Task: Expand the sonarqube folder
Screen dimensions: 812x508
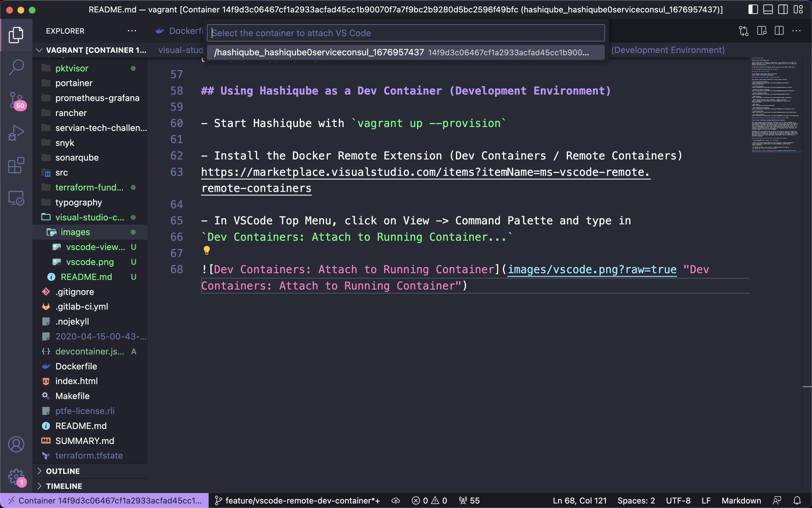Action: pos(90,157)
